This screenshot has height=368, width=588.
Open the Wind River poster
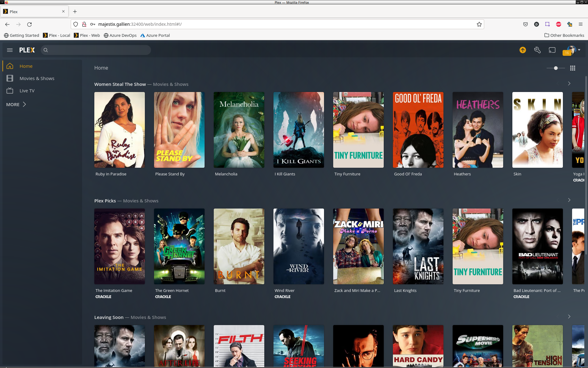coord(299,246)
